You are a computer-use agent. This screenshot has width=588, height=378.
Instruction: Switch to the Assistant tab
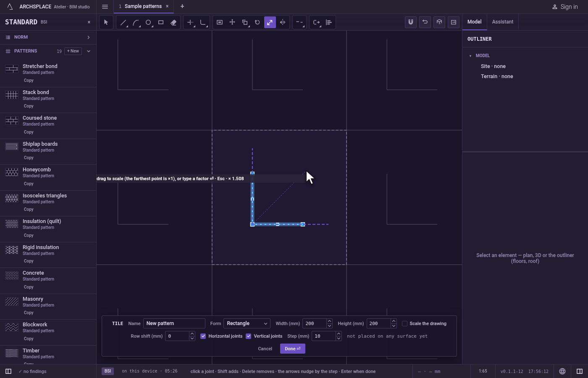click(503, 22)
